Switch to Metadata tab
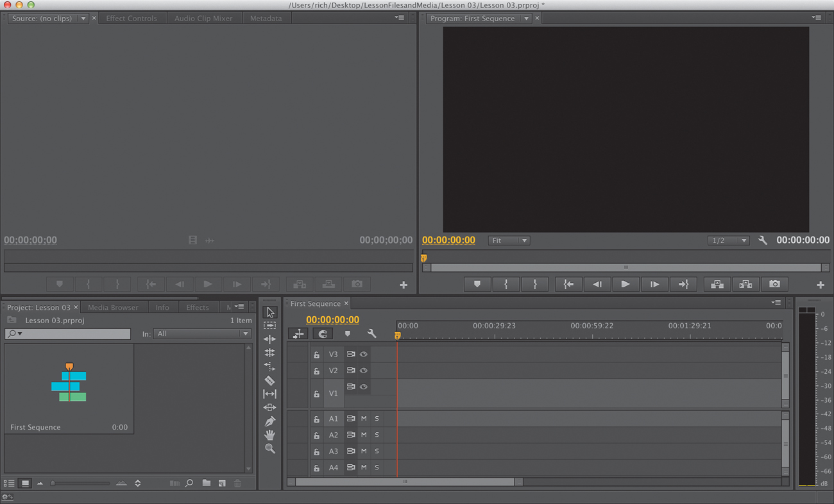This screenshot has width=834, height=504. [x=266, y=19]
